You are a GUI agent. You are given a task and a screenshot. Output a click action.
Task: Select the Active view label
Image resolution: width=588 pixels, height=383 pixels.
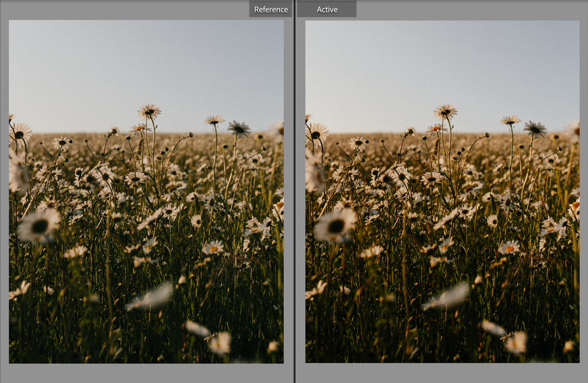click(327, 9)
